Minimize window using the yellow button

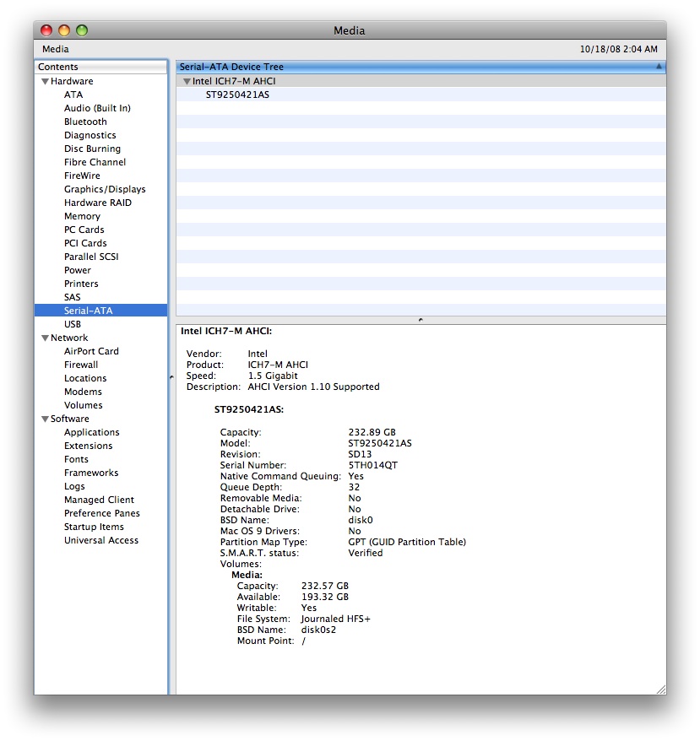tap(64, 30)
